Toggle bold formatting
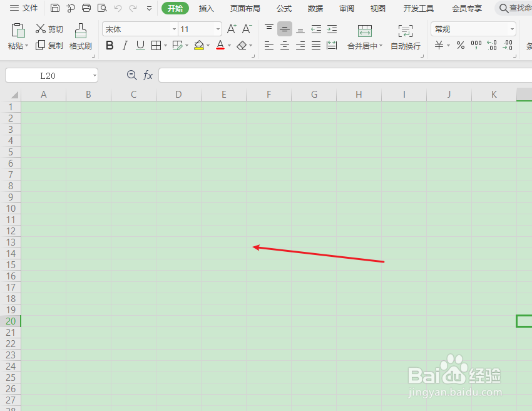532x411 pixels. [x=110, y=45]
